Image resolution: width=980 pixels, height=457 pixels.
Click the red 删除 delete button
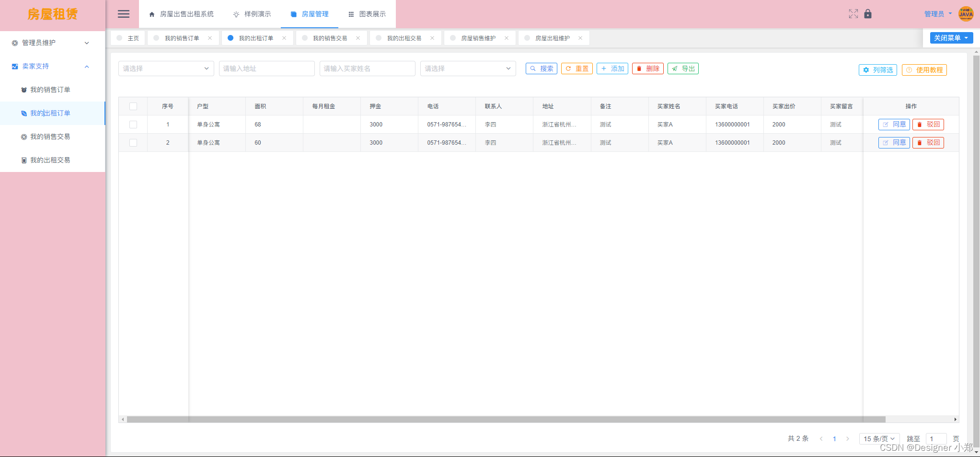click(648, 69)
